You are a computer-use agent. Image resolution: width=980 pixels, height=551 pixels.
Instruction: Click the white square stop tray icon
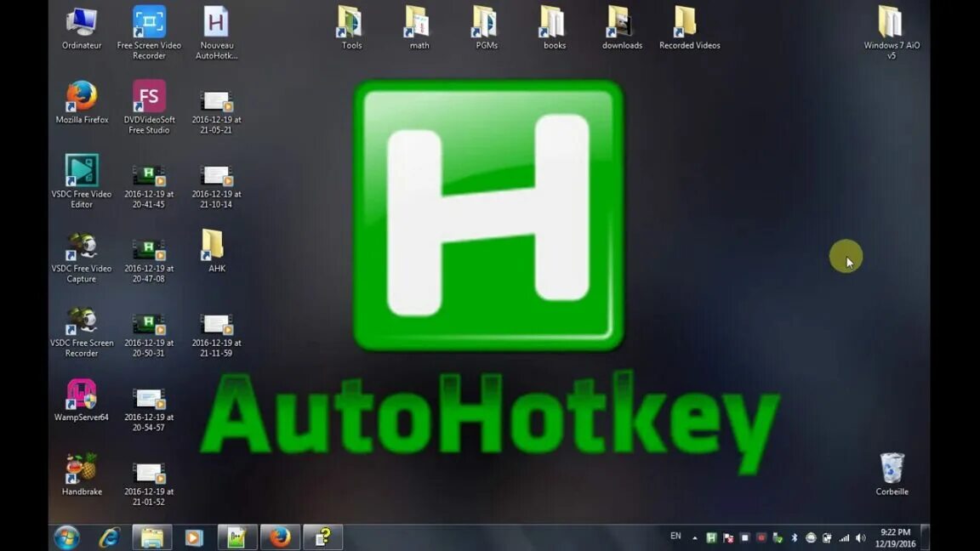coord(744,538)
